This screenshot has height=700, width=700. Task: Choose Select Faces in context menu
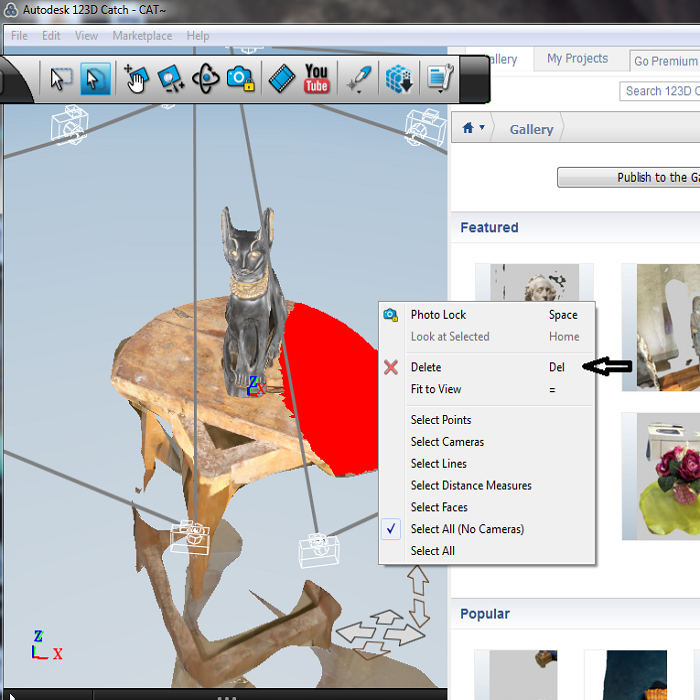pyautogui.click(x=487, y=507)
